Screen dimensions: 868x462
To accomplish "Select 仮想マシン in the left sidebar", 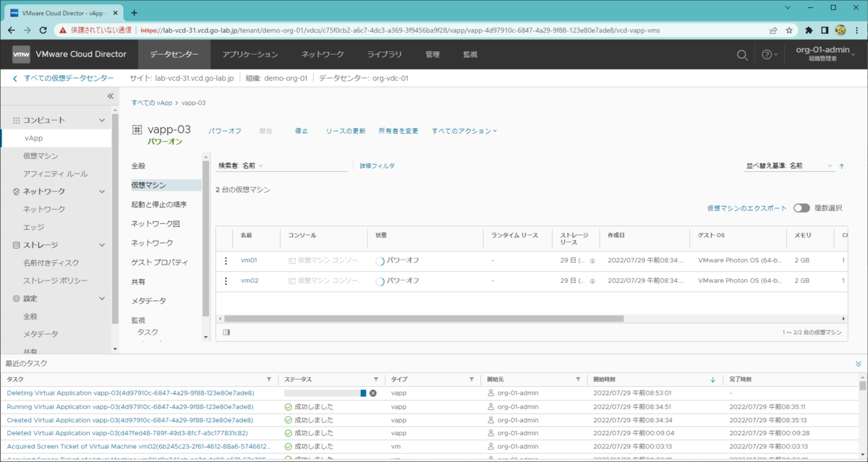I will tap(41, 155).
